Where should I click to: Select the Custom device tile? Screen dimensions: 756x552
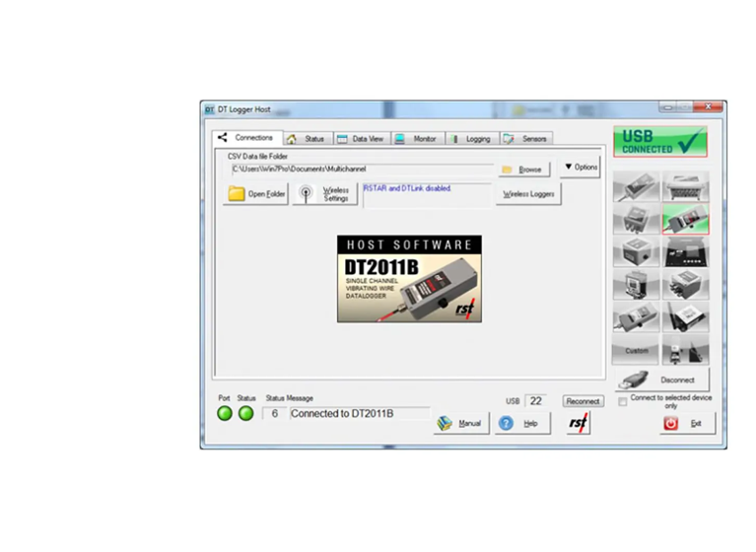pos(636,350)
